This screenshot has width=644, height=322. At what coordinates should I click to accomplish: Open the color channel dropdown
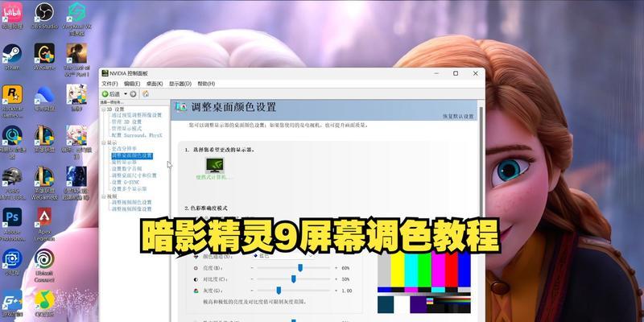tap(283, 255)
